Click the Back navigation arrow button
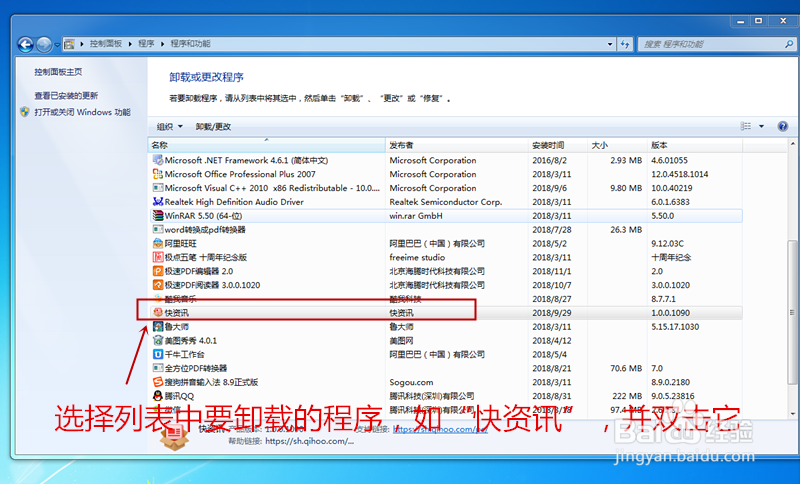 tap(25, 44)
